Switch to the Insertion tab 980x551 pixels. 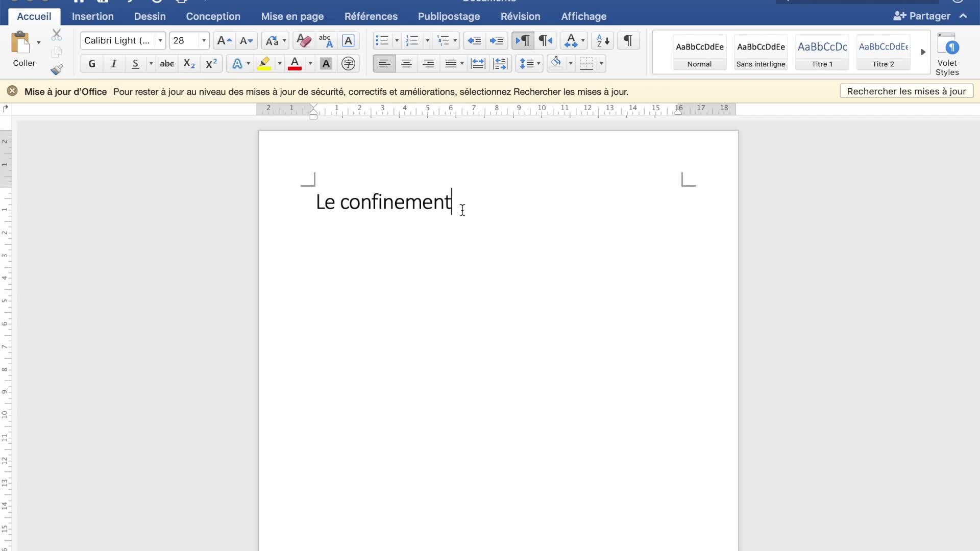click(x=92, y=16)
